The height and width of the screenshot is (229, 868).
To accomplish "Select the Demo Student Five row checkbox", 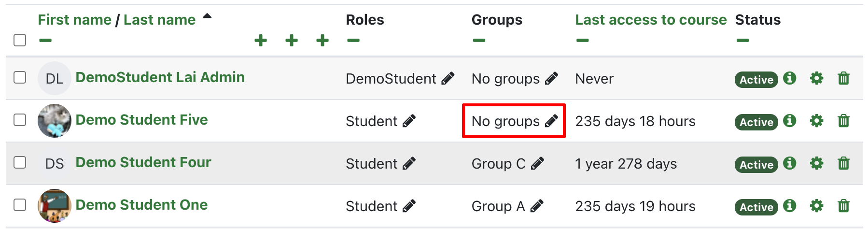I will (x=20, y=120).
